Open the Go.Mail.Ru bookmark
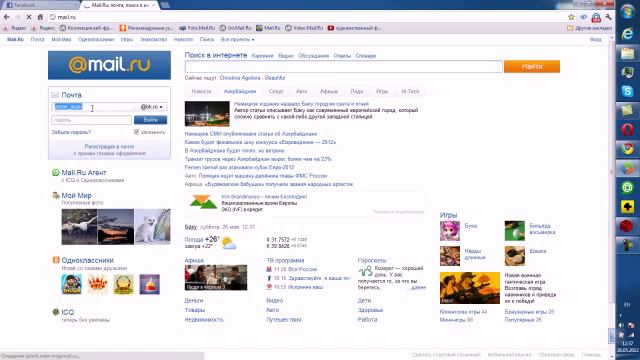 coord(236,28)
